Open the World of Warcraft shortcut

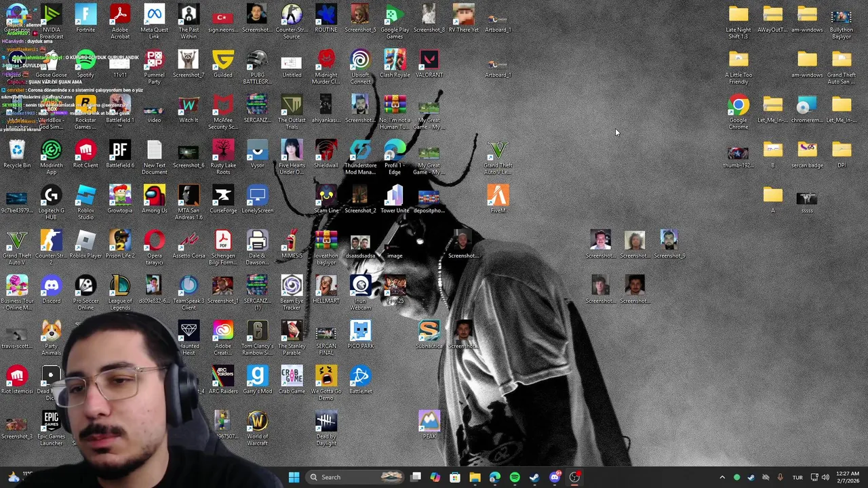point(257,428)
